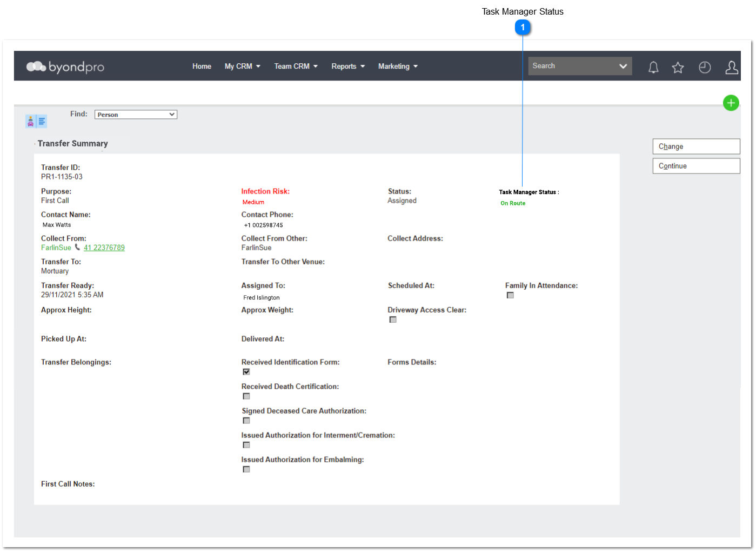756x552 pixels.
Task: Call the number 41 22376789 link
Action: pyautogui.click(x=104, y=248)
